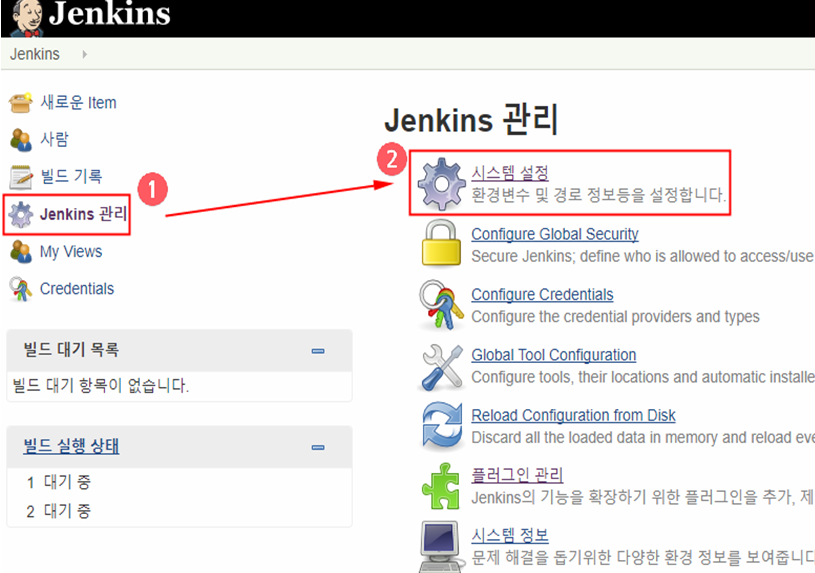The image size is (815, 573).
Task: Click the 새로운 Item box icon
Action: pyautogui.click(x=21, y=102)
